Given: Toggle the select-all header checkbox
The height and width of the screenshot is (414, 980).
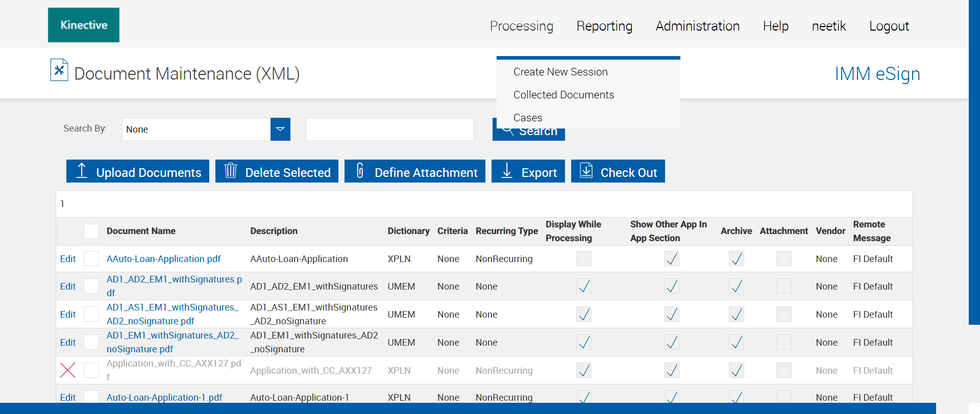Looking at the screenshot, I should click(91, 231).
